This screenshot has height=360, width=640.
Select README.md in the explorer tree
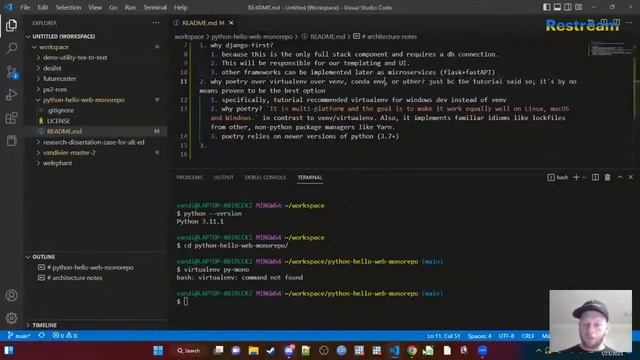click(64, 131)
